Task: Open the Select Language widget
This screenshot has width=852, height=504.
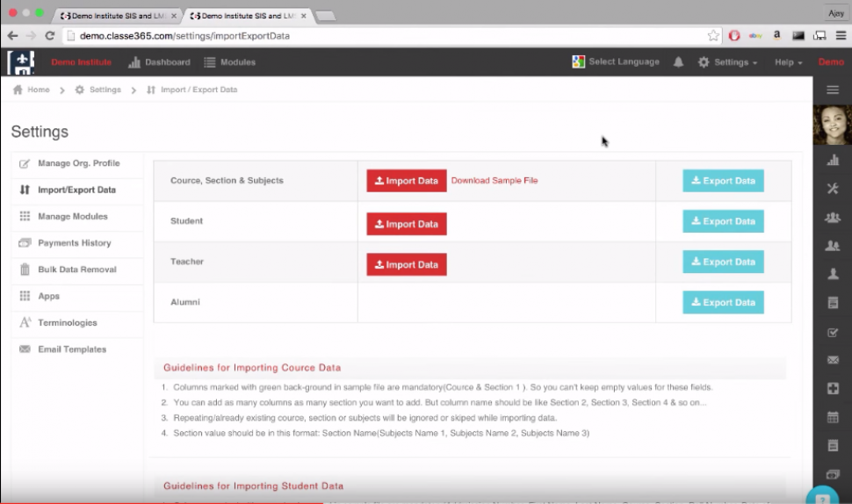Action: (616, 62)
